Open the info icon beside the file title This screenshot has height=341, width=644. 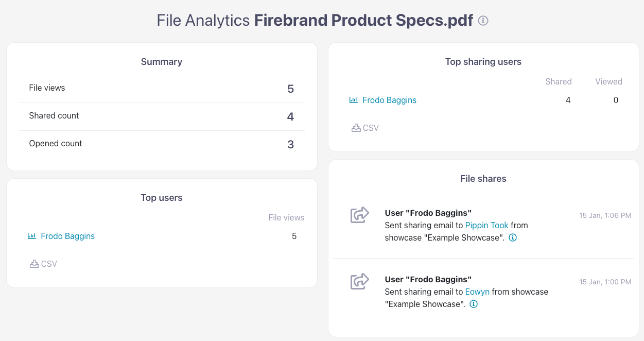(483, 21)
